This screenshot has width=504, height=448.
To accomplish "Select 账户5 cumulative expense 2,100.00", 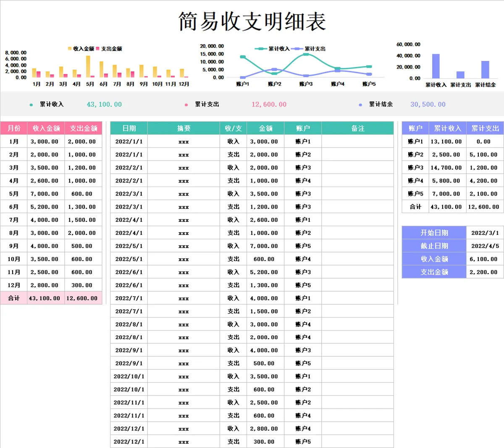I will (485, 194).
